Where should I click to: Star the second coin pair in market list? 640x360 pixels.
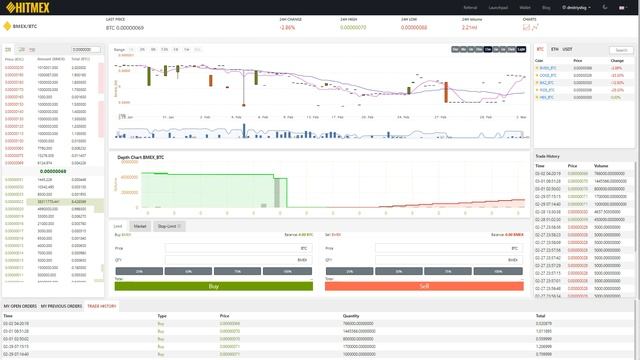(537, 76)
